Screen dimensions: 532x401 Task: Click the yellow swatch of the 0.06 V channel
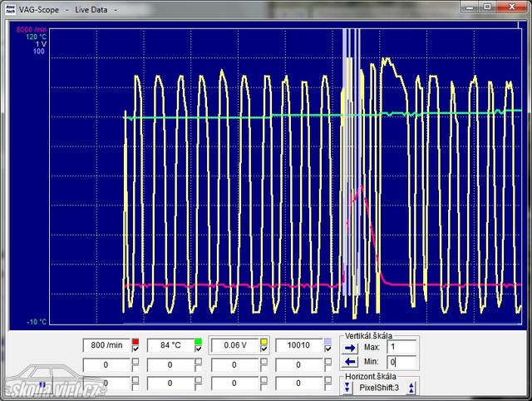264,341
